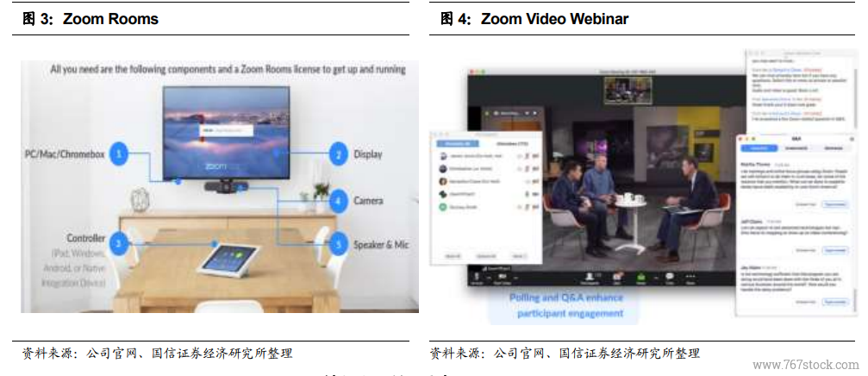Click the Jay Adams name in Q&A panel

point(751,267)
